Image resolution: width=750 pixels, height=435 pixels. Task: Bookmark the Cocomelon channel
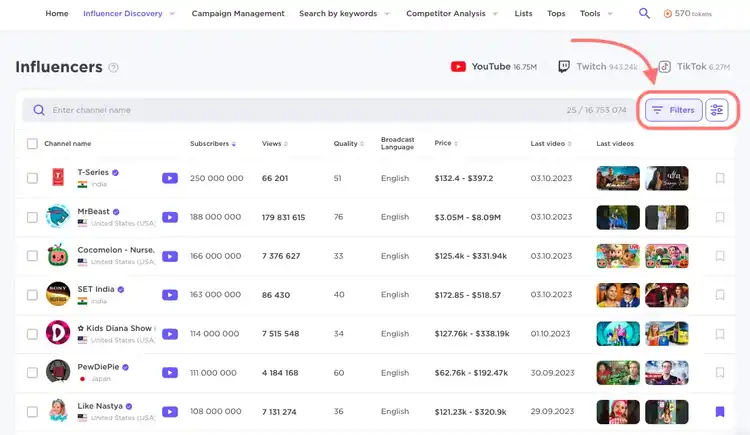click(x=720, y=256)
